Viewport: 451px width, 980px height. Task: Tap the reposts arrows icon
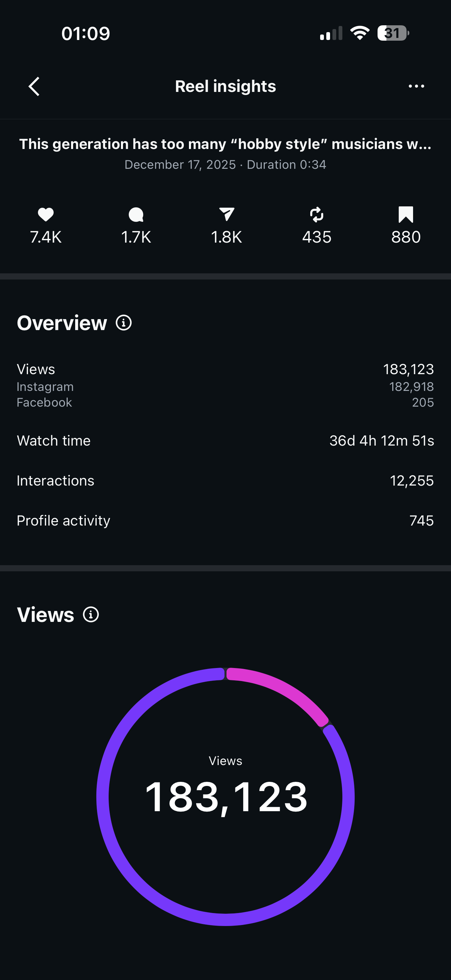point(316,215)
